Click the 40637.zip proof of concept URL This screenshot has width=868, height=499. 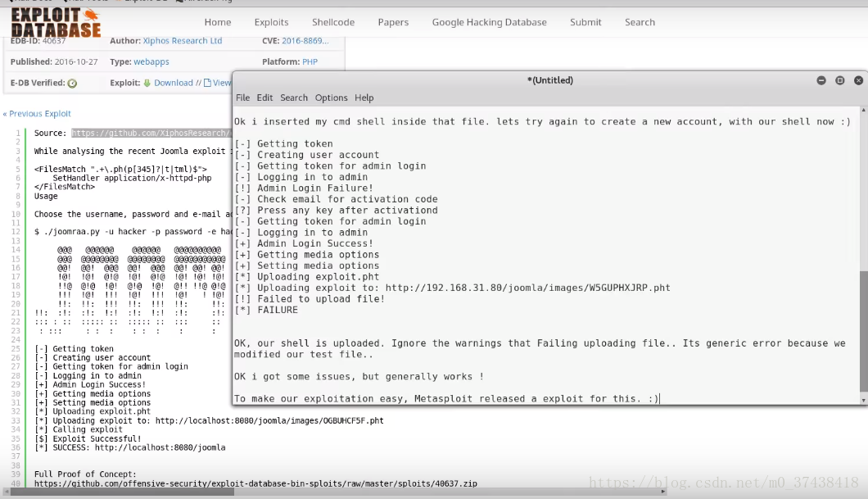(255, 483)
